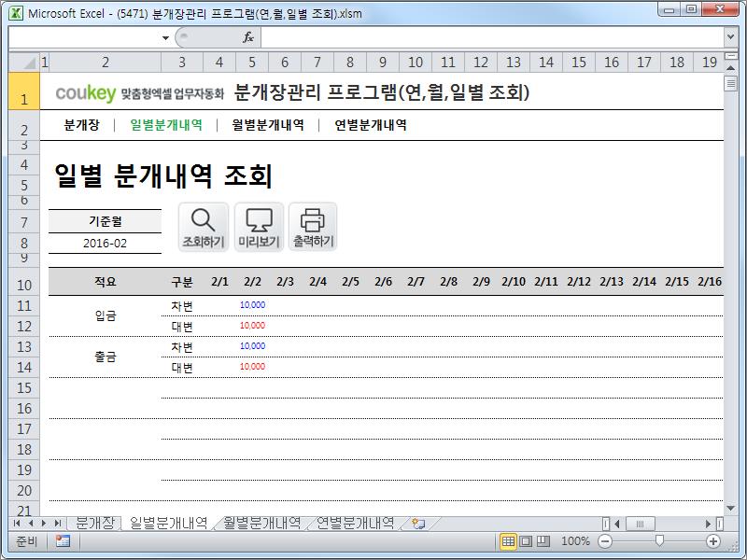The width and height of the screenshot is (747, 560).
Task: Click the vertical scrollbar thumb
Action: (730, 84)
